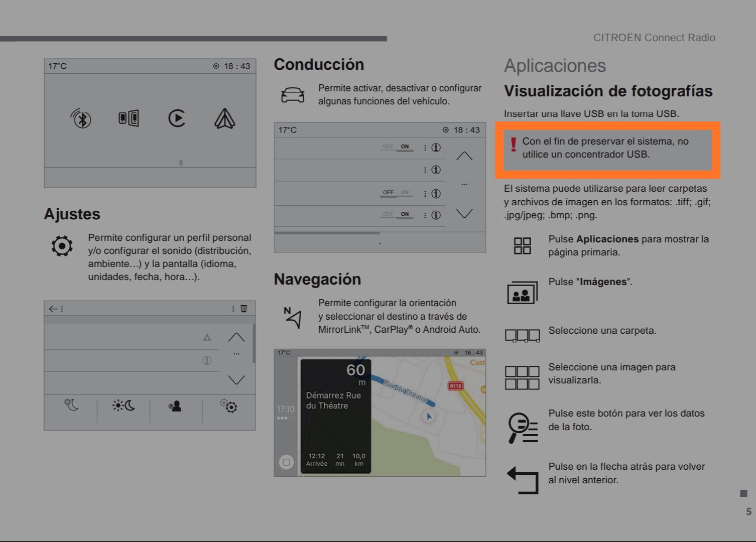
Task: Click the compass N icon under Navegación
Action: pyautogui.click(x=292, y=317)
